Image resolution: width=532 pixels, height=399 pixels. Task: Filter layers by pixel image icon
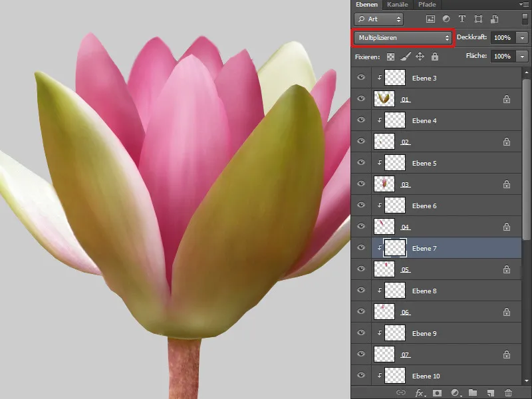pos(430,19)
